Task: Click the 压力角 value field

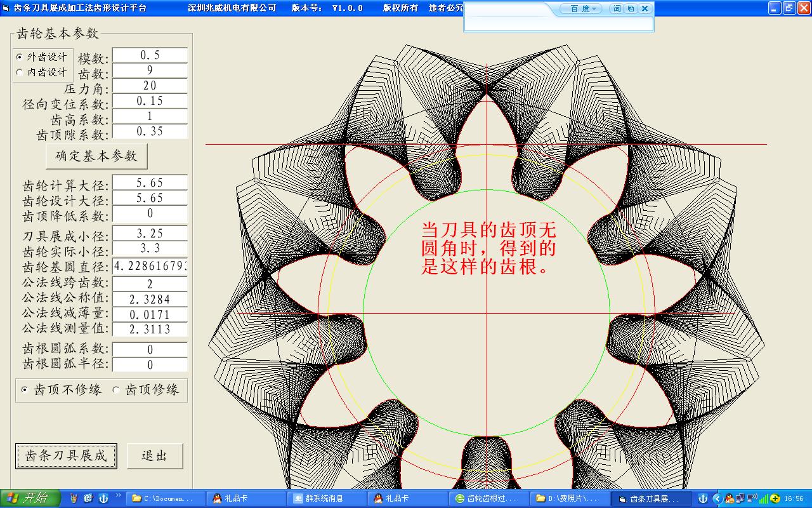Action: click(x=150, y=86)
